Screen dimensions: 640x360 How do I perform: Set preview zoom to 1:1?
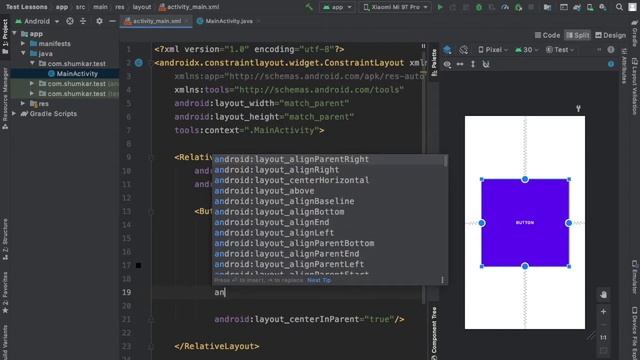pos(603,338)
